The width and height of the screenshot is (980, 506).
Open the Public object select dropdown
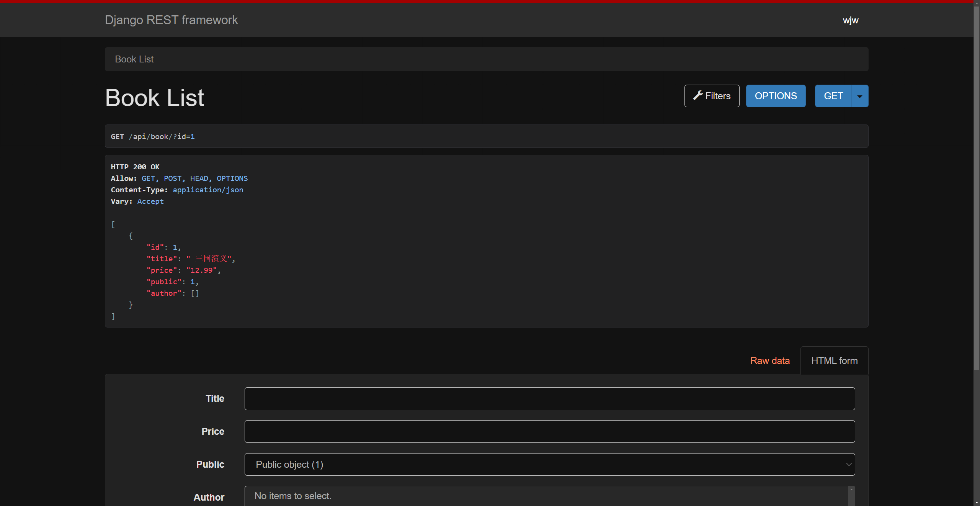coord(549,464)
